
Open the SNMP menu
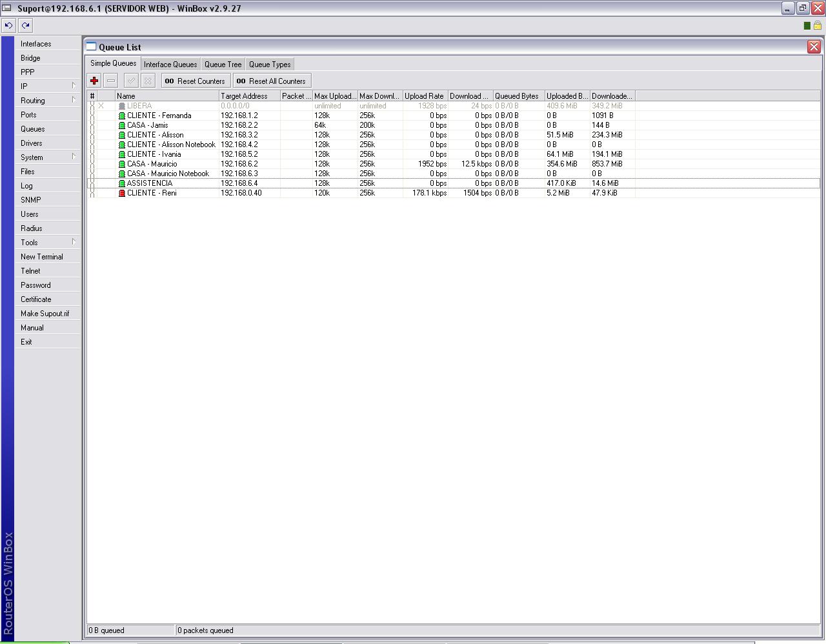pos(48,200)
